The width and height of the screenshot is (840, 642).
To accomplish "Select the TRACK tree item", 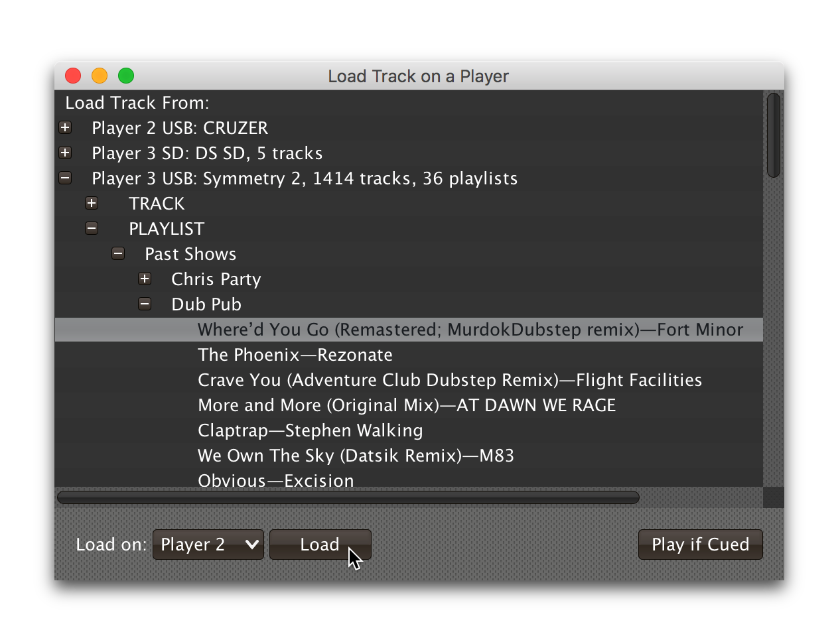I will pos(157,204).
